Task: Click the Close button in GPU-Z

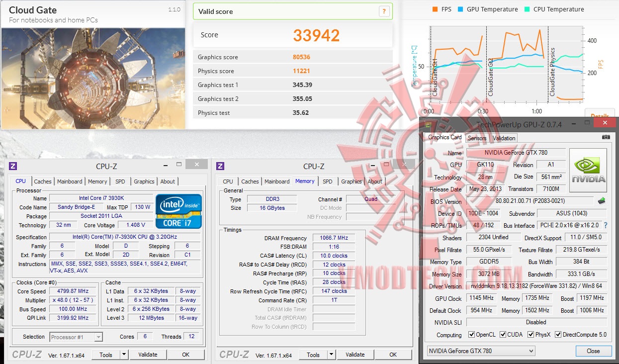Action: (593, 351)
